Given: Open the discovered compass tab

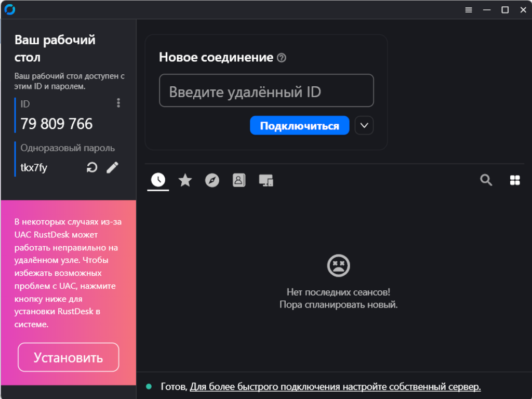Looking at the screenshot, I should 212,180.
